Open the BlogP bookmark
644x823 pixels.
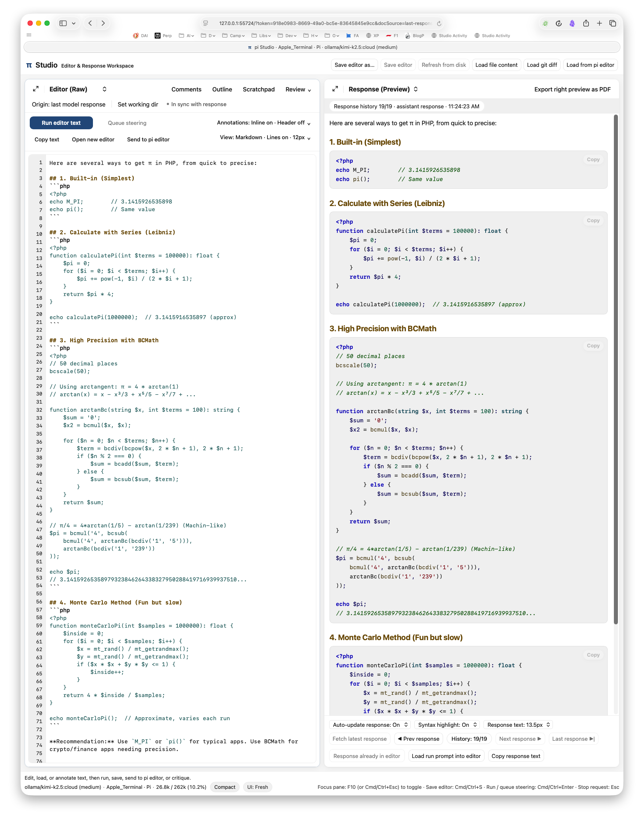pos(414,36)
